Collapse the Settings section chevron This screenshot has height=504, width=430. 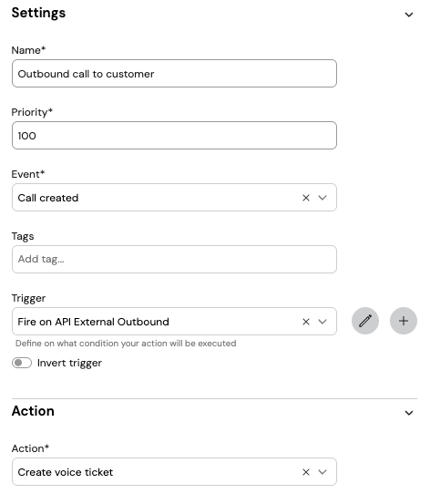tap(409, 15)
